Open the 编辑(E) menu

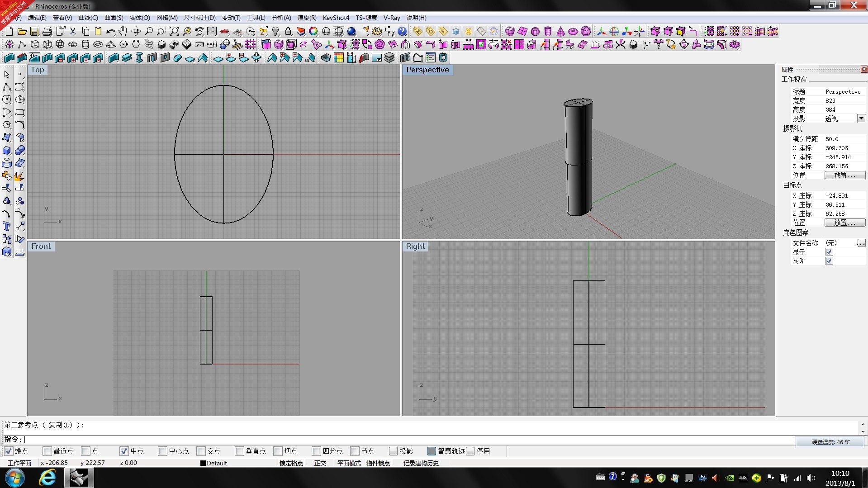pyautogui.click(x=37, y=18)
